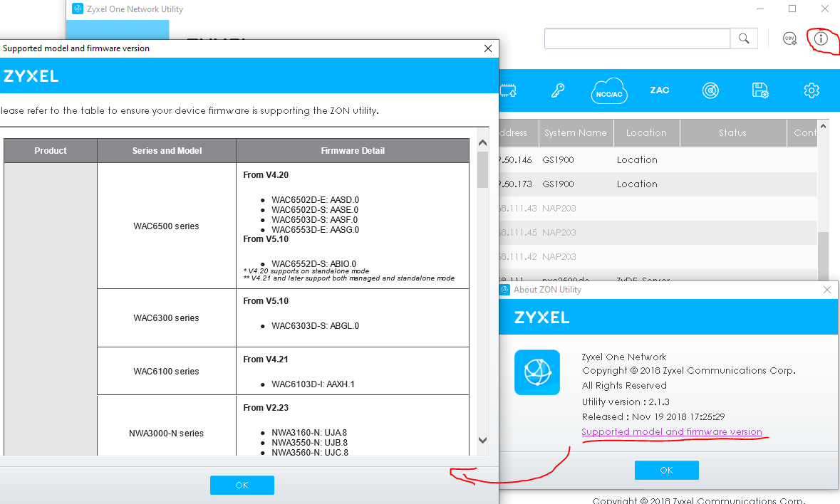Click the search magnifier button

tap(744, 38)
